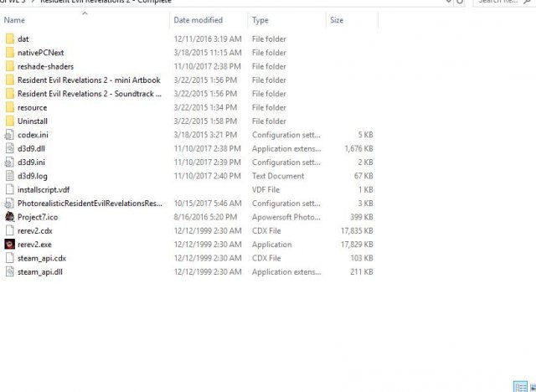This screenshot has height=392, width=536.
Task: Sort files by Name column
Action: point(15,19)
